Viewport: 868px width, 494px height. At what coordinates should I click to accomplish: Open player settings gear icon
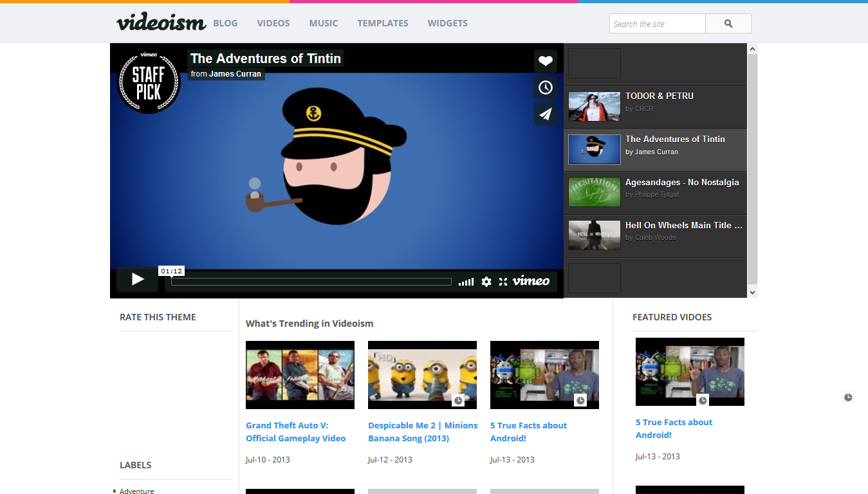coord(486,282)
